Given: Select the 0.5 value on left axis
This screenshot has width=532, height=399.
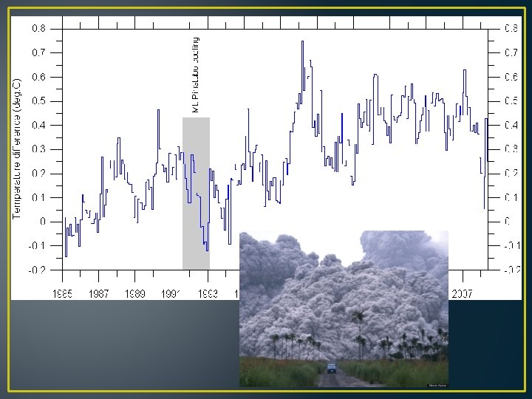Looking at the screenshot, I should (38, 101).
